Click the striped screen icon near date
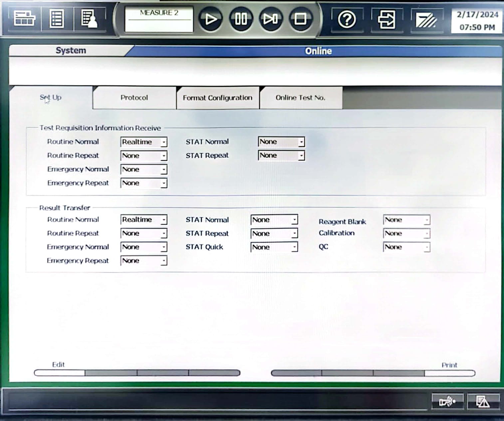 click(x=426, y=20)
